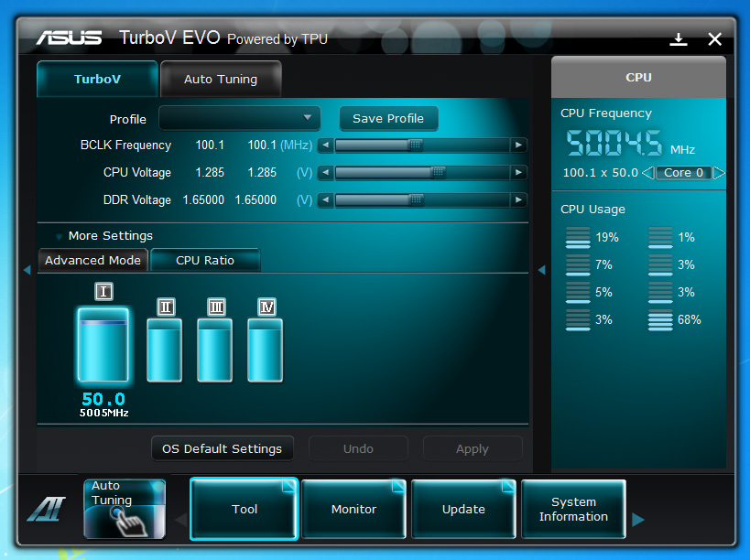Viewport: 750px width, 560px height.
Task: Click the CPU Frequency heading
Action: [x=606, y=113]
